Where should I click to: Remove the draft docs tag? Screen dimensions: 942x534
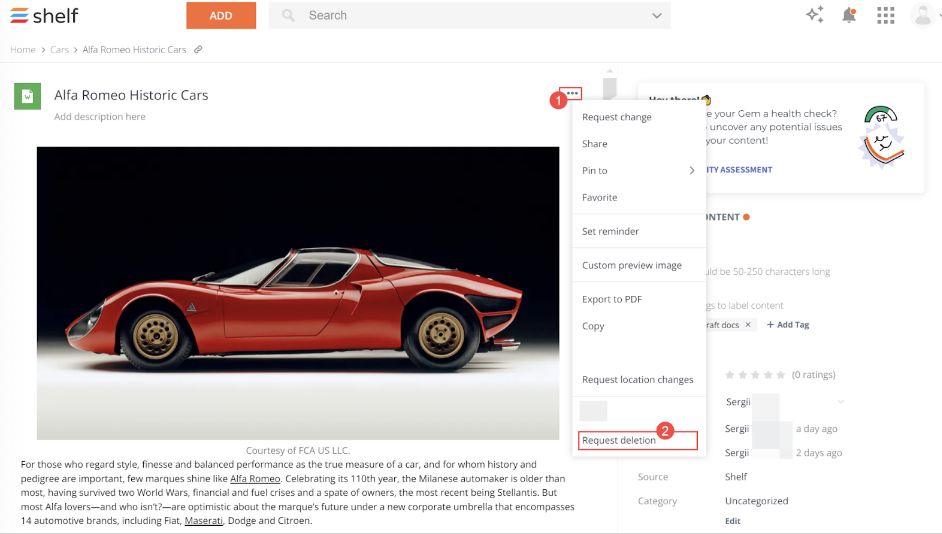tap(748, 324)
